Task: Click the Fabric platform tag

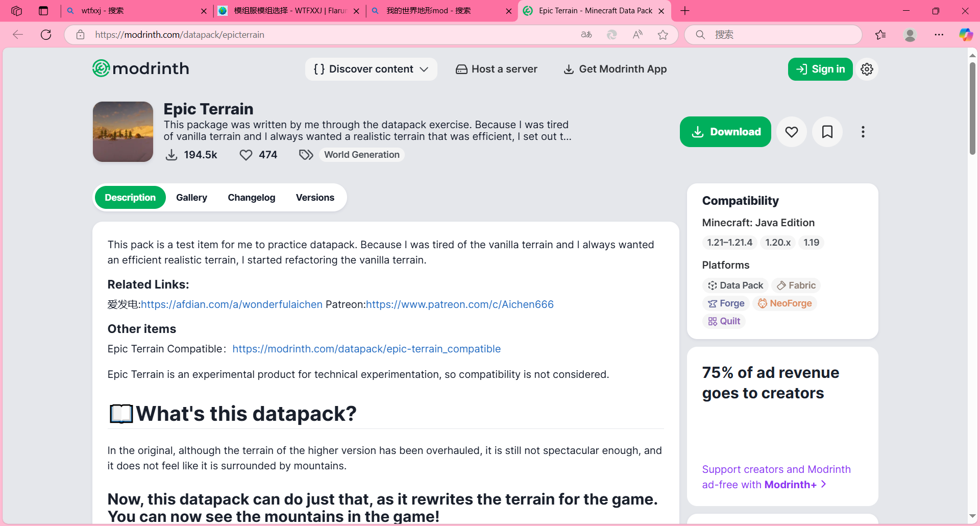Action: [796, 285]
